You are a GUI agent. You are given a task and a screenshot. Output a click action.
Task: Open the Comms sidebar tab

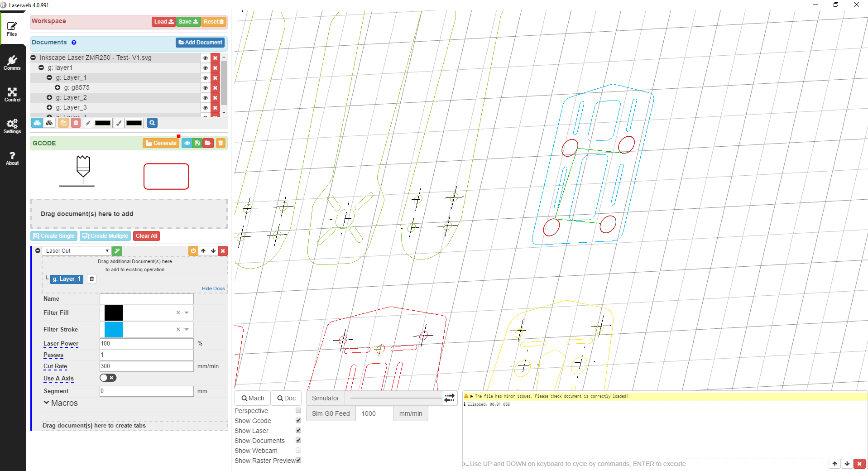(12, 62)
